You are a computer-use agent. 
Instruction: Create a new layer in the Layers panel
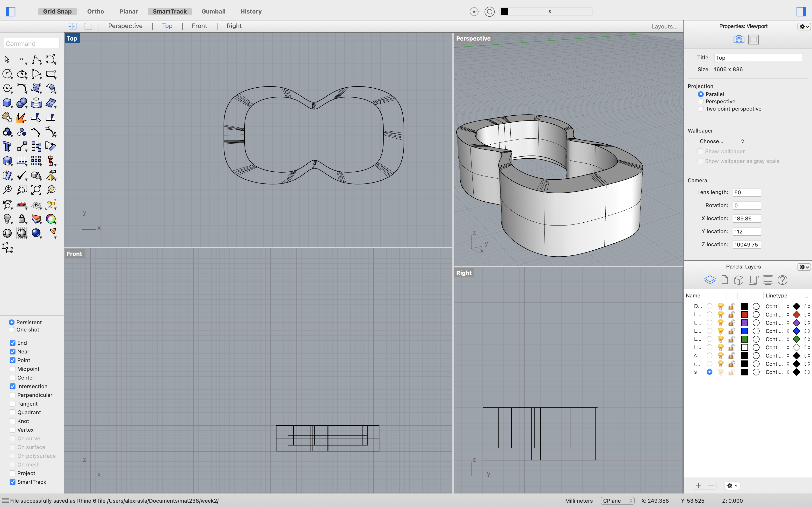[x=699, y=485]
